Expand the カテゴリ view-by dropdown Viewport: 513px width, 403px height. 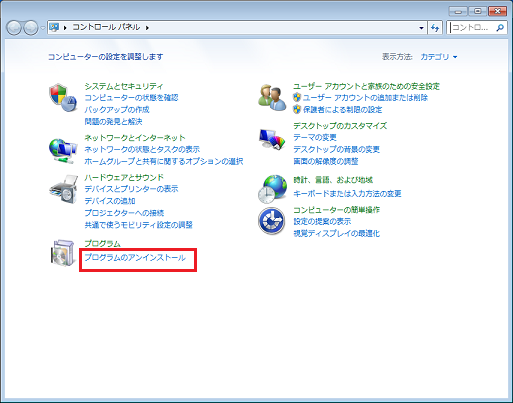(438, 57)
